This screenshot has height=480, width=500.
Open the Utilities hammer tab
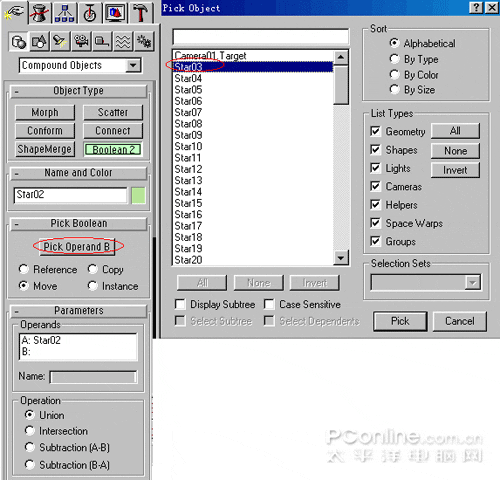click(141, 13)
